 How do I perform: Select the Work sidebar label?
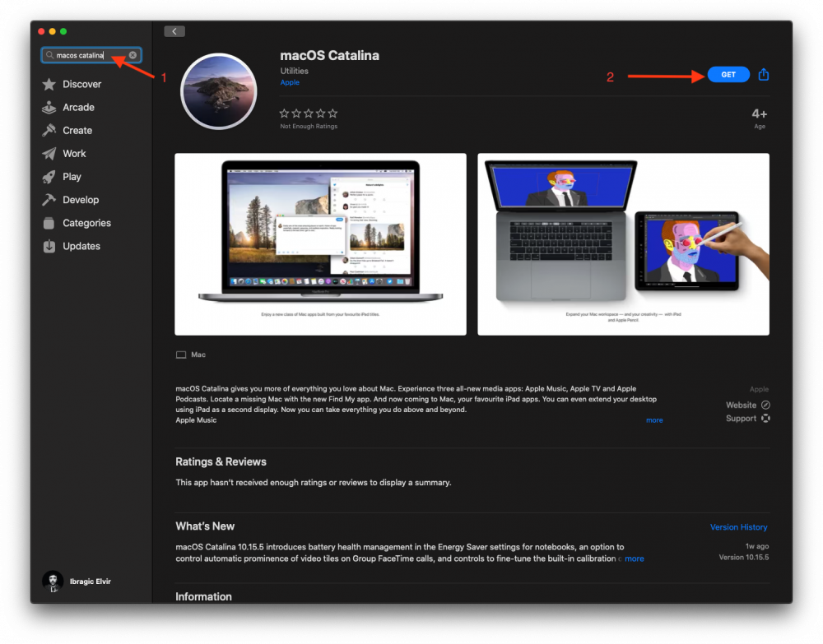[74, 154]
